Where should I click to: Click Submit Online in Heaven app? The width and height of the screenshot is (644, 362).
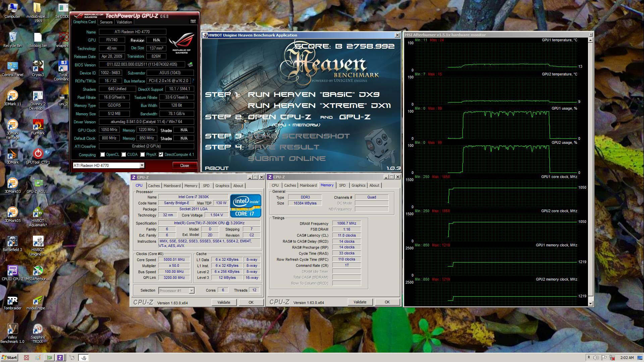287,159
